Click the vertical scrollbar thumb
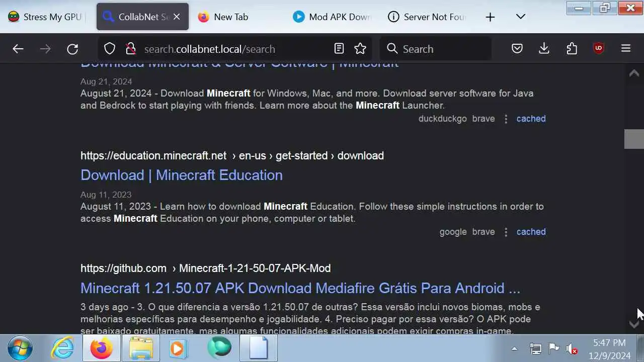This screenshot has width=644, height=362. pyautogui.click(x=634, y=139)
